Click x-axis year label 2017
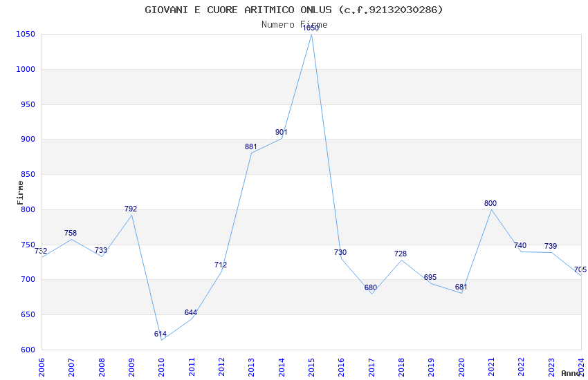Screen dimensions: 588x380 click(371, 367)
